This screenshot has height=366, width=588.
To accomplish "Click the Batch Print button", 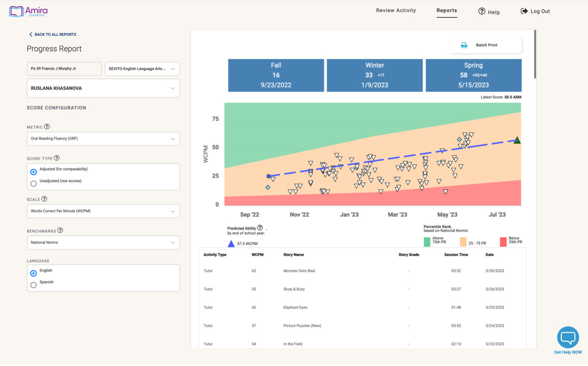I will point(486,45).
